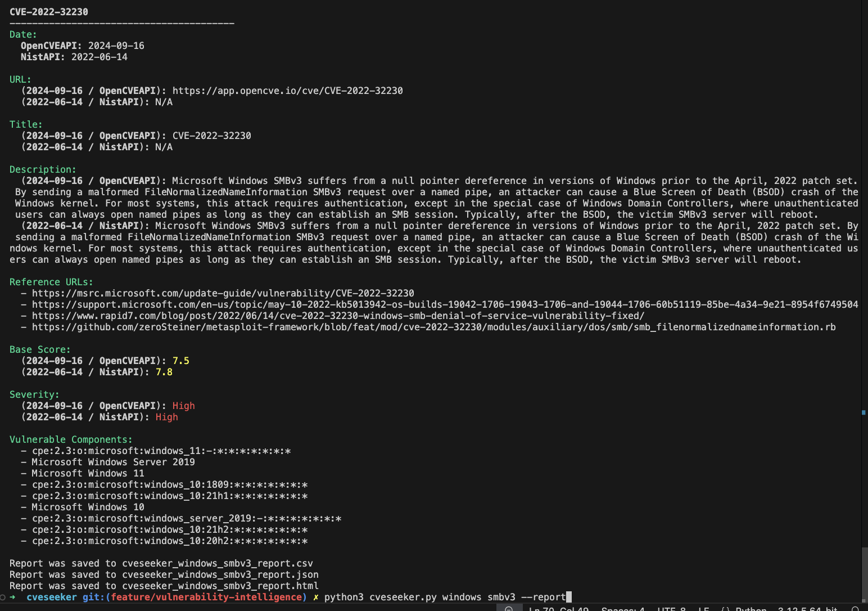The width and height of the screenshot is (868, 611).
Task: Click the terminal scrollbar thumb
Action: click(x=865, y=574)
